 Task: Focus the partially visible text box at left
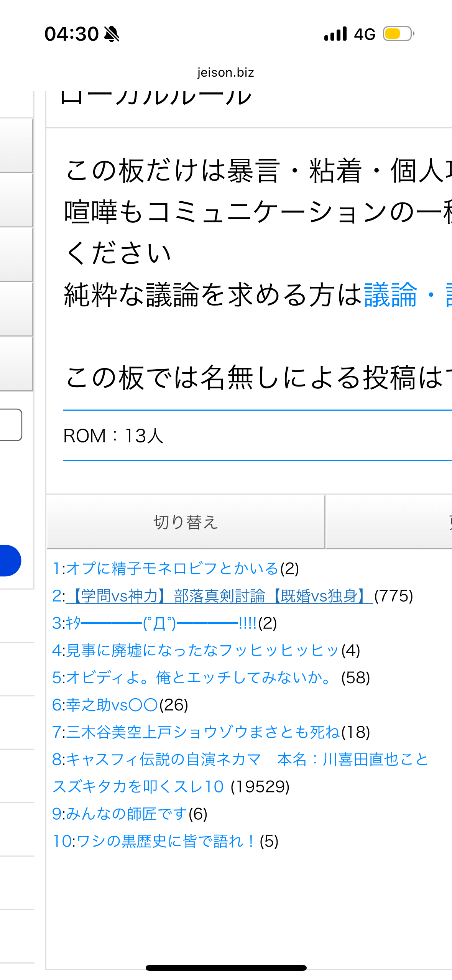(x=10, y=425)
